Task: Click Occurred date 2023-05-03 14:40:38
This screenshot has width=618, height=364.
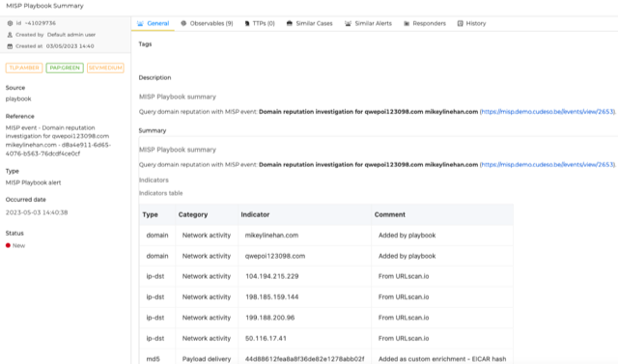Action: pos(37,212)
